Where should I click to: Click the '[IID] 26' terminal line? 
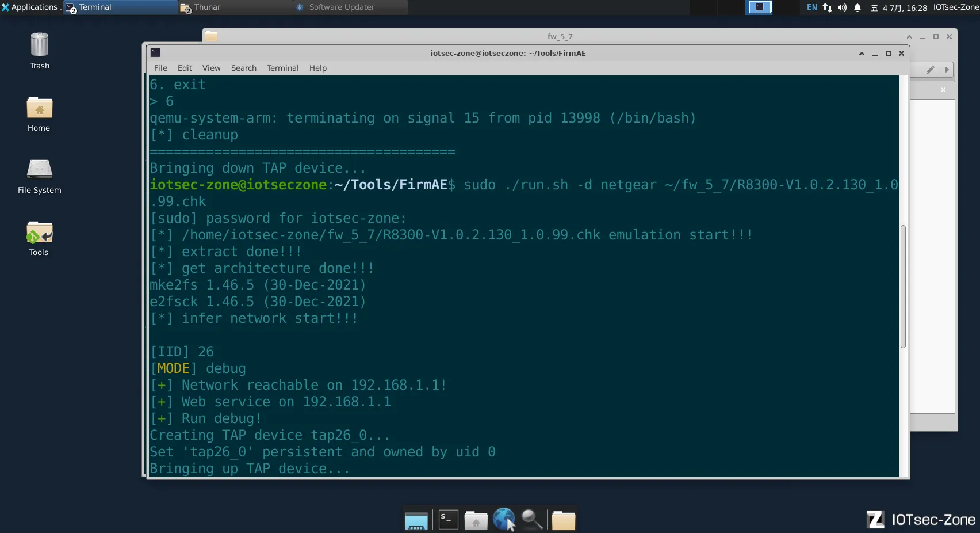182,352
